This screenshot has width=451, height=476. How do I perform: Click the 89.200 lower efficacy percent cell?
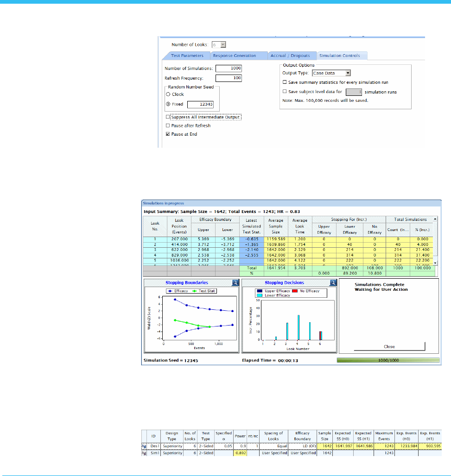(350, 273)
